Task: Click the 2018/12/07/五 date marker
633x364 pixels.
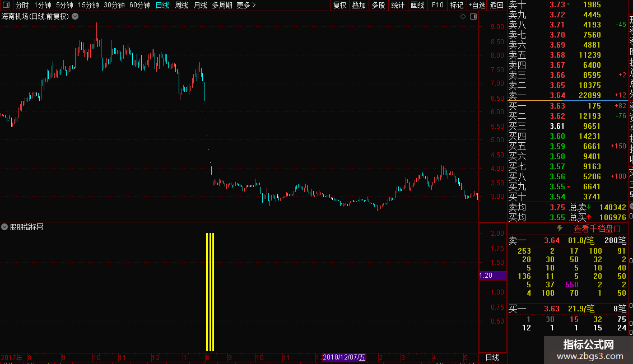Action: click(344, 357)
